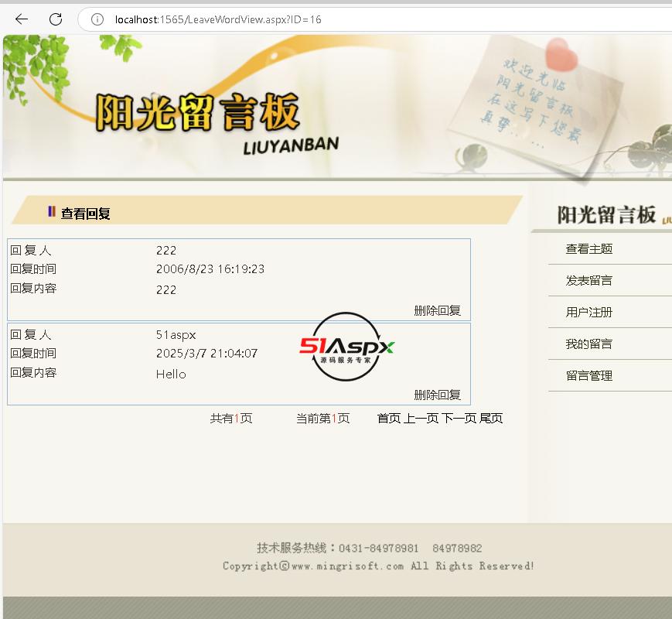
Task: Click the 阳光留言板 banner title
Action: coord(197,112)
